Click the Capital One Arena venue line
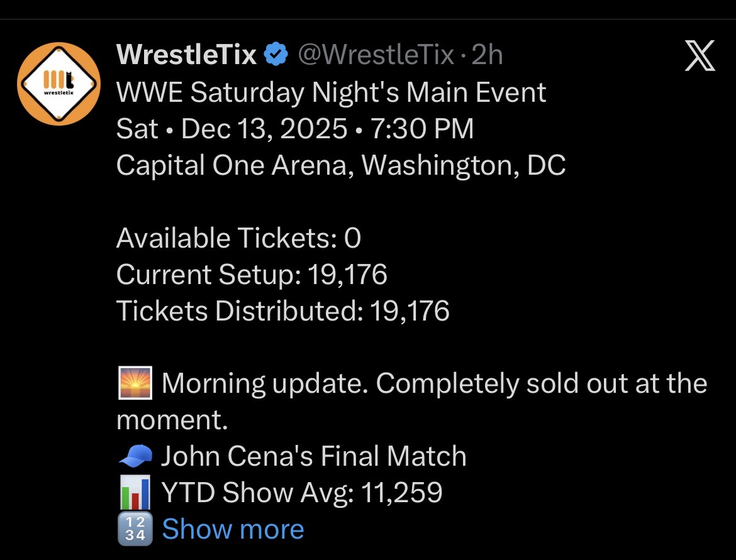Image resolution: width=736 pixels, height=560 pixels. (340, 166)
